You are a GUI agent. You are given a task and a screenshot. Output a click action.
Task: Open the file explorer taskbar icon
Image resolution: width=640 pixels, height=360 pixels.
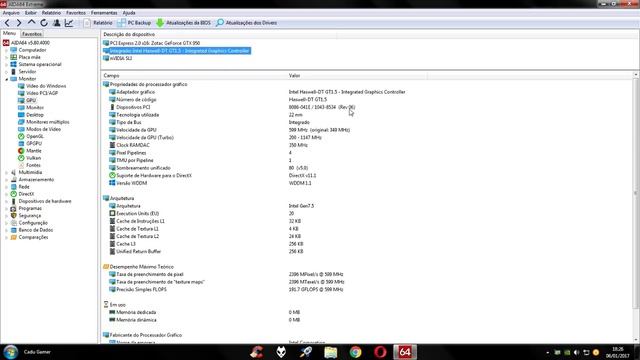(x=330, y=352)
